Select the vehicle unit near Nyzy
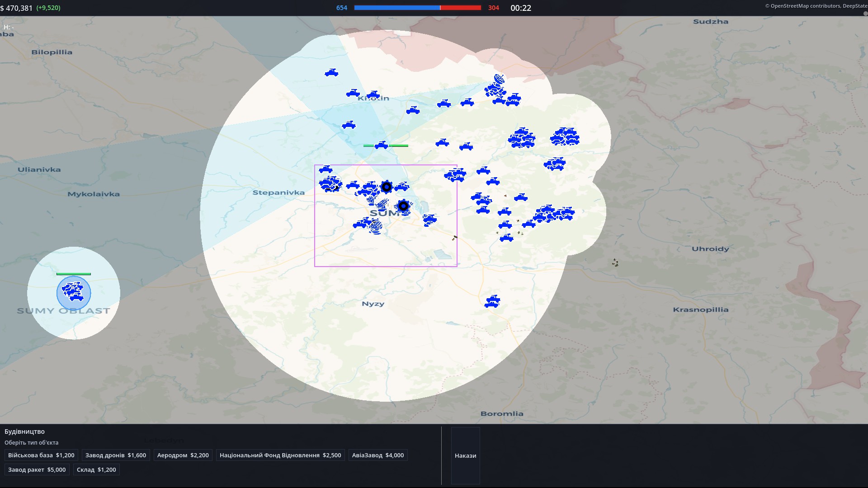The width and height of the screenshot is (868, 488). click(492, 301)
